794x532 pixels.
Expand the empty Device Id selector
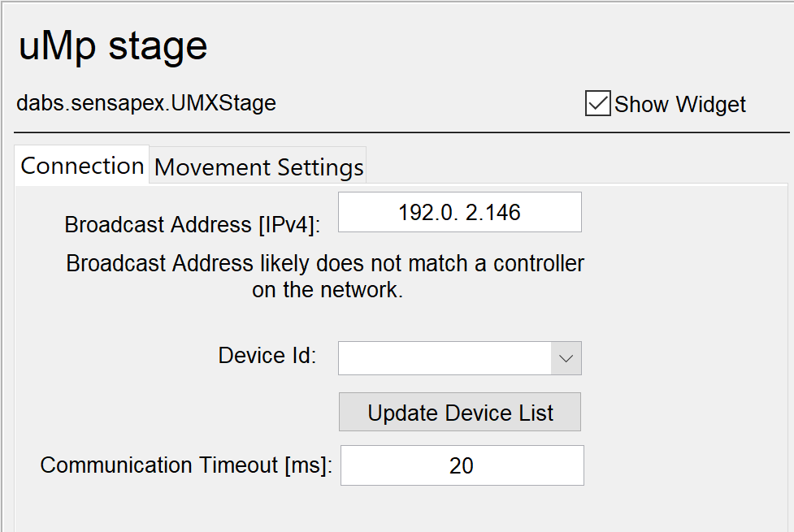(x=459, y=357)
